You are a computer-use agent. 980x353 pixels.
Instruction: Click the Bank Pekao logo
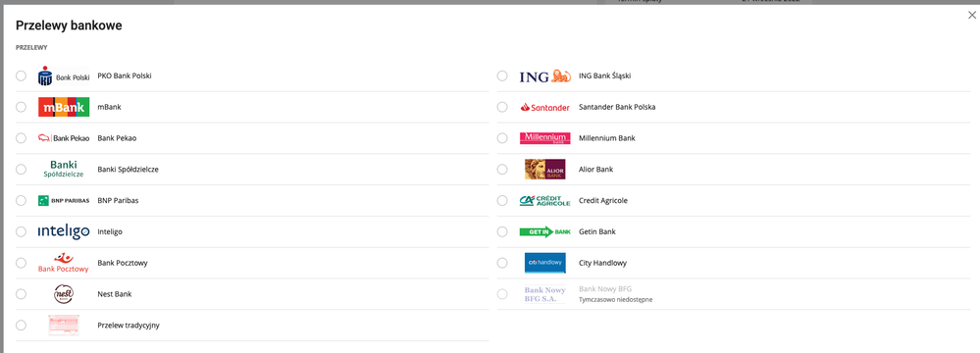[64, 138]
